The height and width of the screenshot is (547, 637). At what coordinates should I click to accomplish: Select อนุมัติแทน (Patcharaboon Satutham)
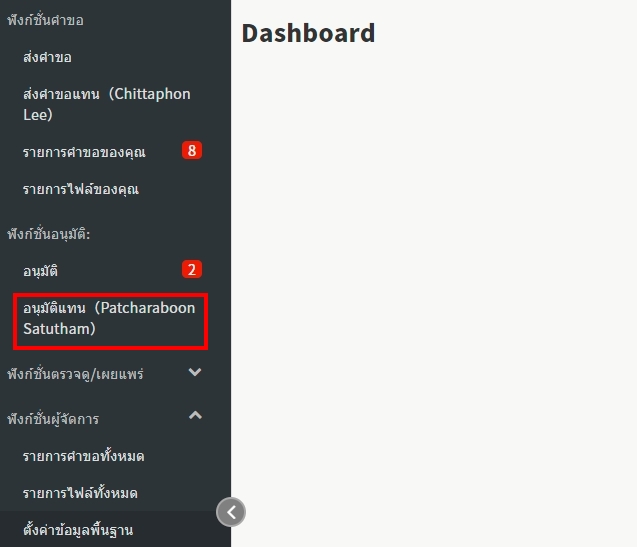point(109,318)
